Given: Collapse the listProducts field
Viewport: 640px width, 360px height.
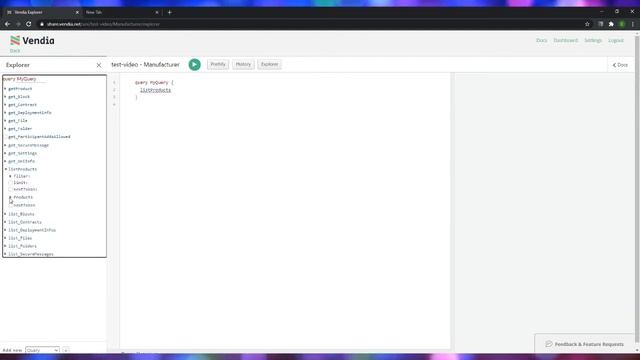Looking at the screenshot, I should pyautogui.click(x=5, y=169).
